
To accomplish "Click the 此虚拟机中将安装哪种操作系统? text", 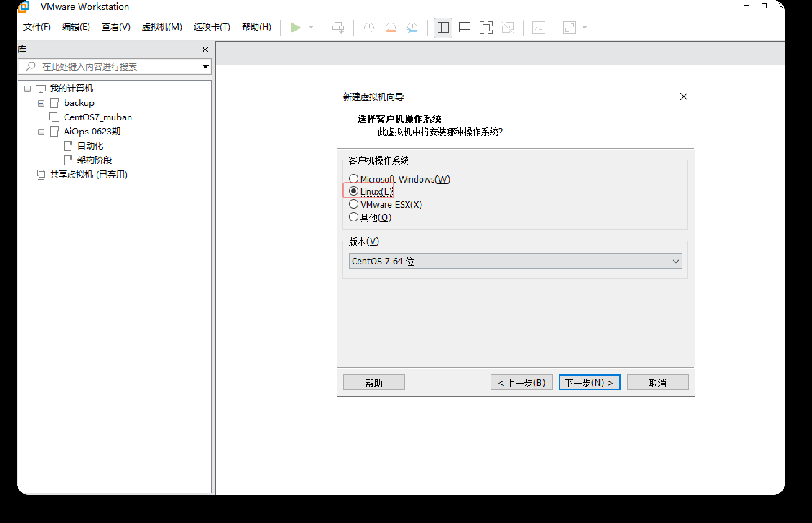I will pos(440,132).
